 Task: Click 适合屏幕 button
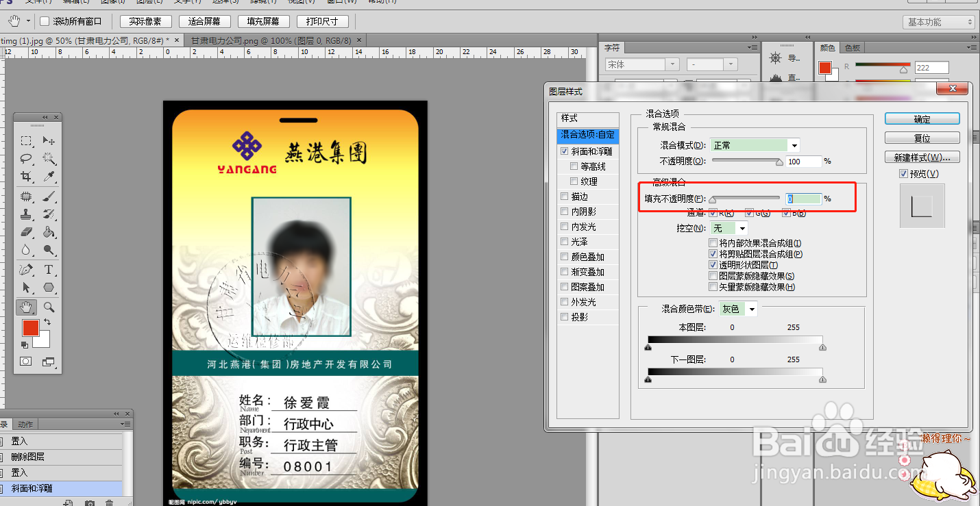tap(204, 22)
